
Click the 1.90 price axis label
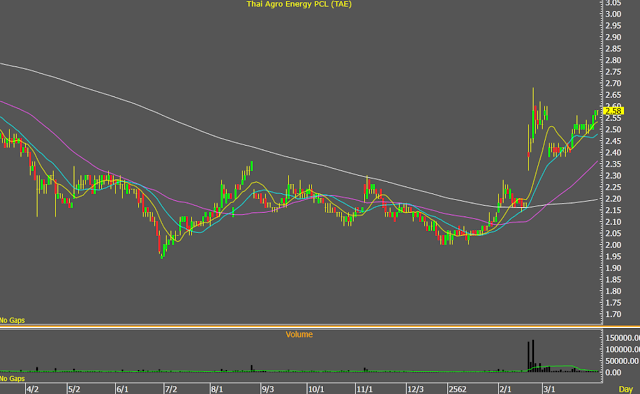613,268
